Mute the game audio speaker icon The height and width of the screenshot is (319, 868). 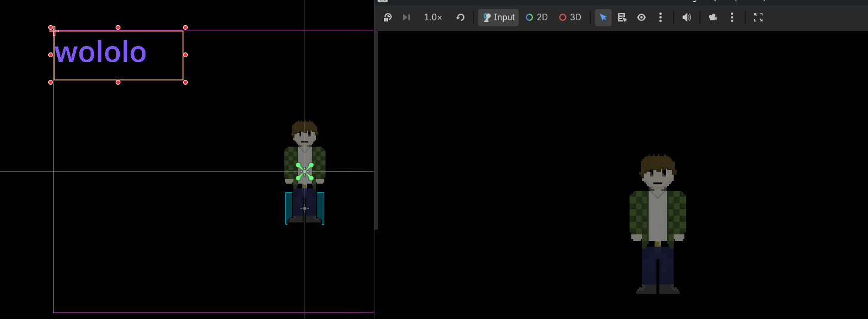pyautogui.click(x=687, y=17)
